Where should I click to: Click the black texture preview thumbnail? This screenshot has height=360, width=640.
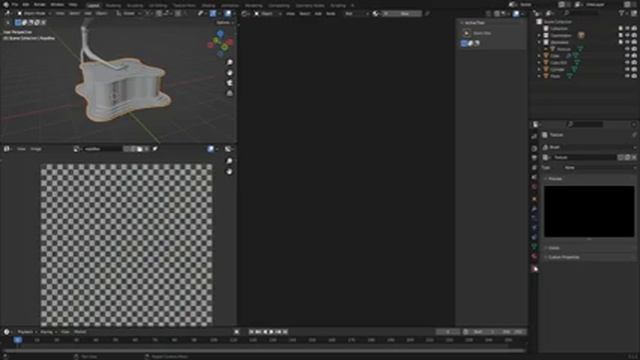click(x=589, y=211)
